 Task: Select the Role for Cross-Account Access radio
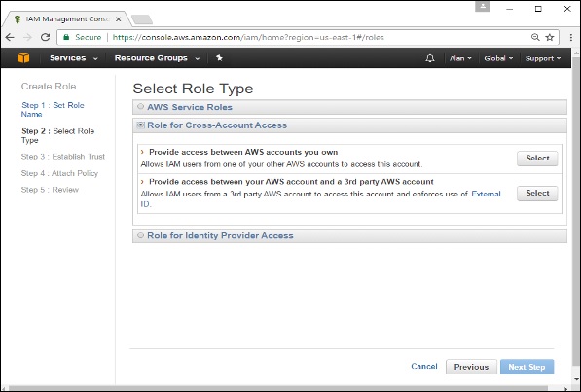[140, 125]
